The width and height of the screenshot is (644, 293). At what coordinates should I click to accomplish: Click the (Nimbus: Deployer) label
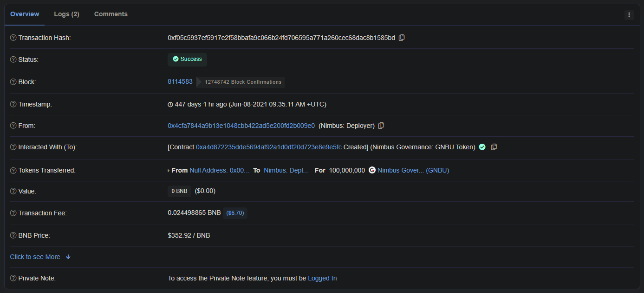(x=347, y=126)
